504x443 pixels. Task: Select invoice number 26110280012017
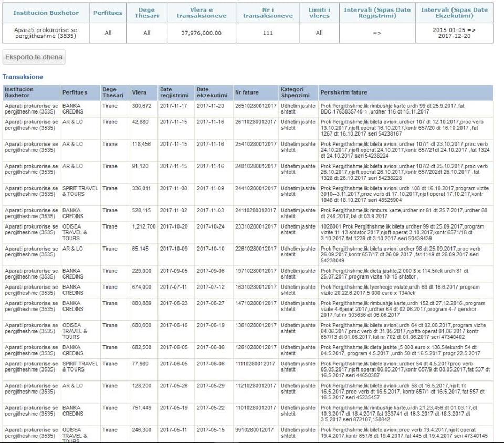(256, 122)
